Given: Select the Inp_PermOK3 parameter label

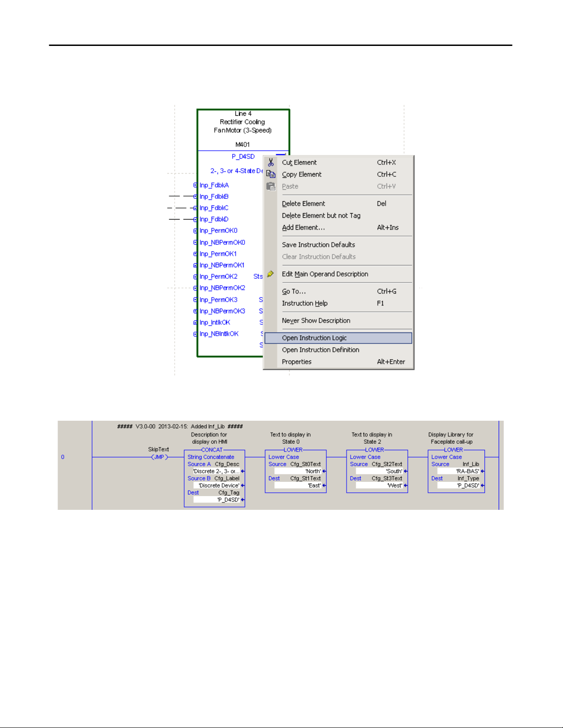Looking at the screenshot, I should (219, 300).
